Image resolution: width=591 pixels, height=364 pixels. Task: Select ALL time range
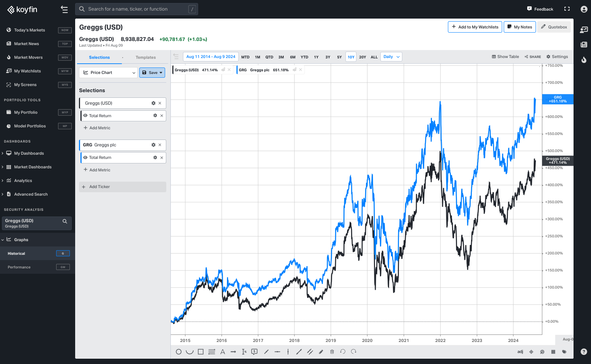(374, 57)
